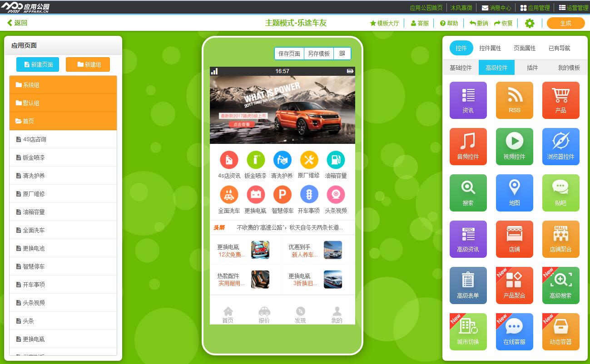Screen dimensions: 590x364
Task: Select the 音频控件 audio widget
Action: click(468, 147)
